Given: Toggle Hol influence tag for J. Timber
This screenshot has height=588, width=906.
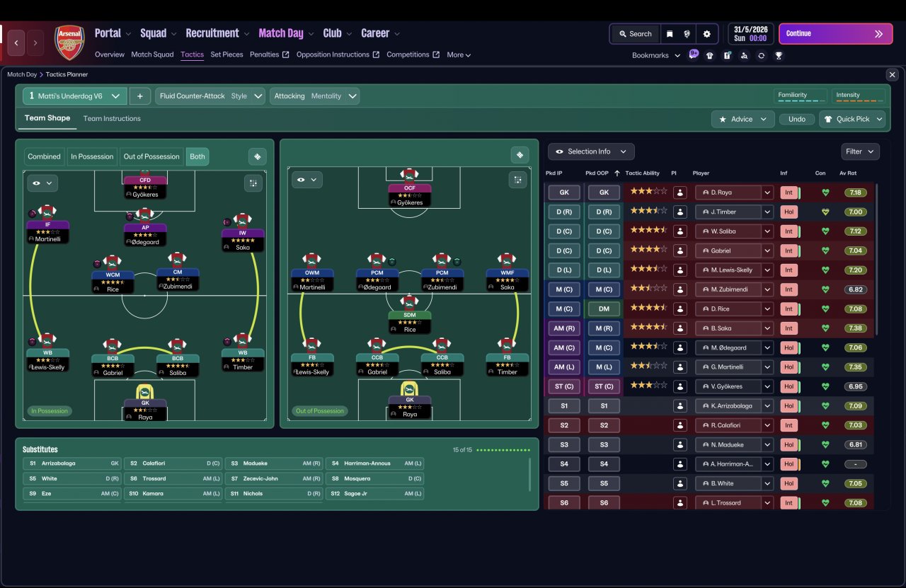Looking at the screenshot, I should click(789, 212).
